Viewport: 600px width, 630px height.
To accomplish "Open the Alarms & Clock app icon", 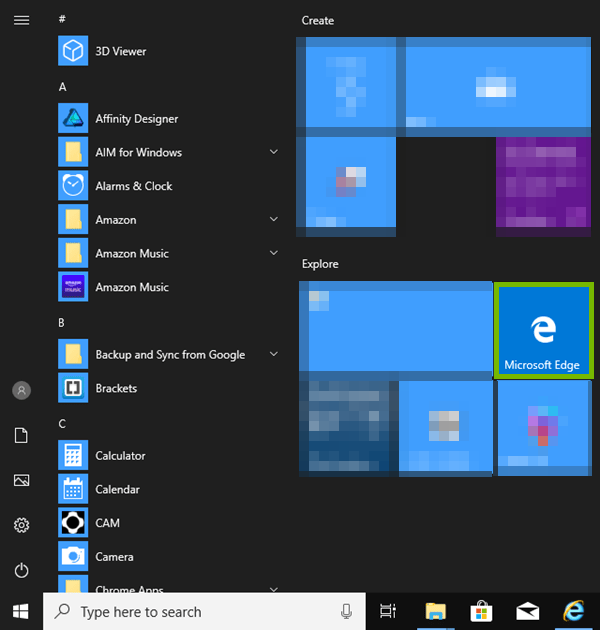I will pos(73,186).
